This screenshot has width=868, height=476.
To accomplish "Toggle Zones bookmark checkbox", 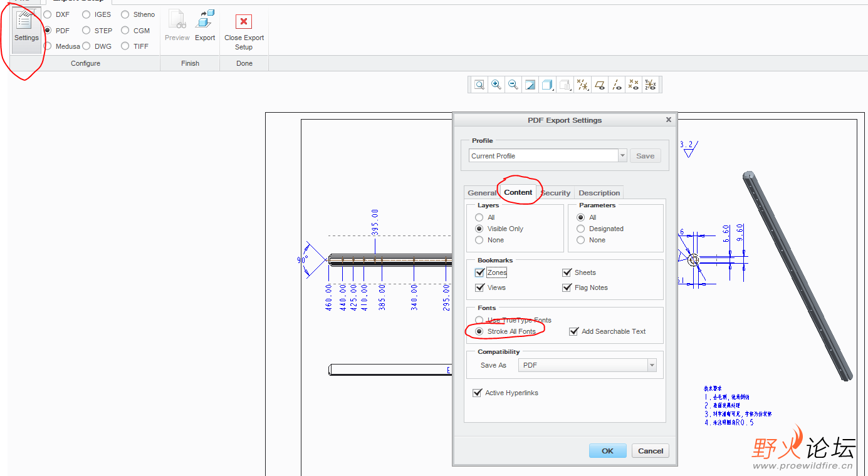I will pyautogui.click(x=480, y=272).
